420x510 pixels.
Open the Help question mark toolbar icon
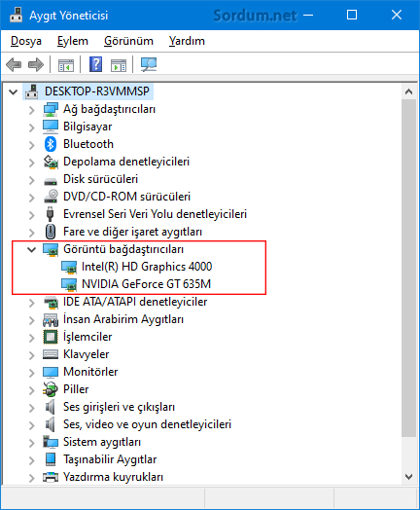96,64
